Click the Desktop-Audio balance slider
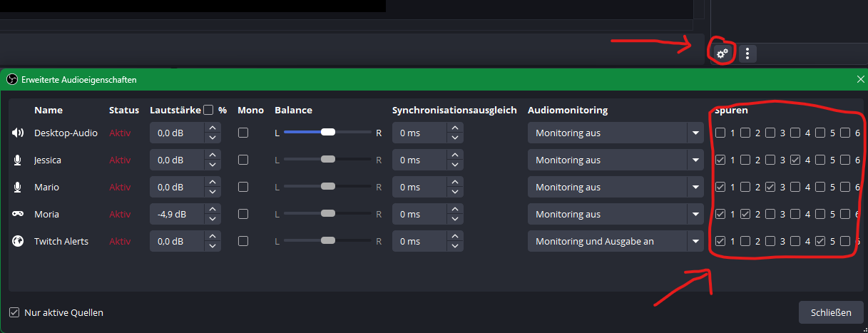This screenshot has width=868, height=333. pos(328,133)
